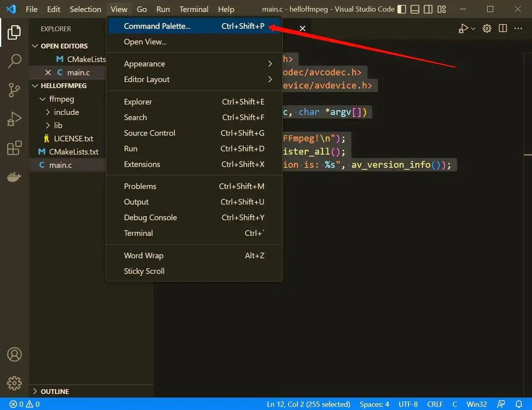The width and height of the screenshot is (532, 410).
Task: Click the notifications bell in the status bar
Action: pos(519,404)
